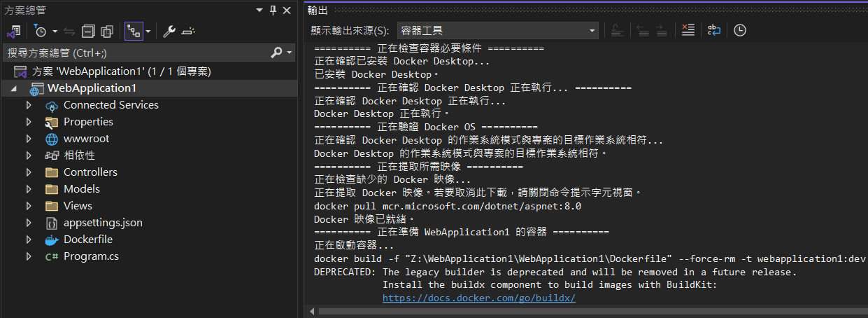Select the Program.cs label
Screen dimensions: 868x318
tap(91, 256)
